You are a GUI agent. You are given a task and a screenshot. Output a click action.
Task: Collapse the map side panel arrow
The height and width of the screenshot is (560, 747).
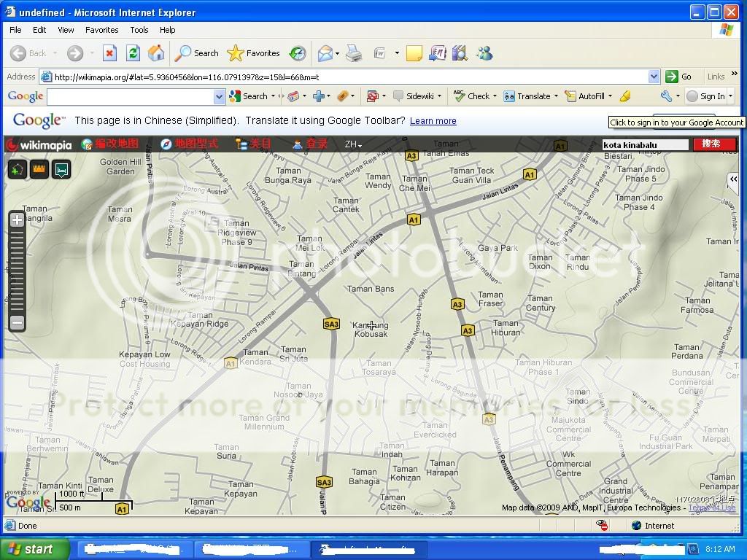tap(733, 179)
